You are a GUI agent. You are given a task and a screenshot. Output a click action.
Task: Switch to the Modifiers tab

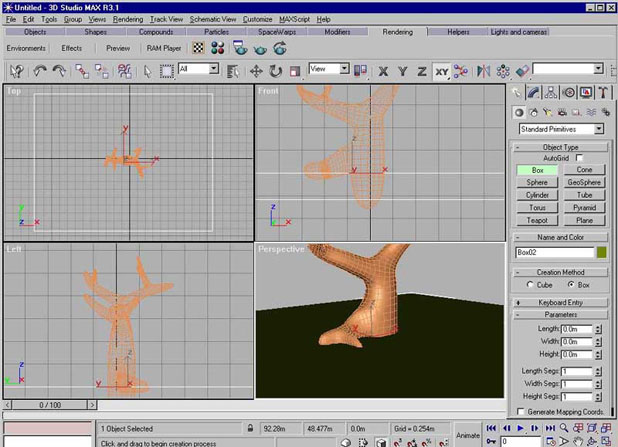337,32
